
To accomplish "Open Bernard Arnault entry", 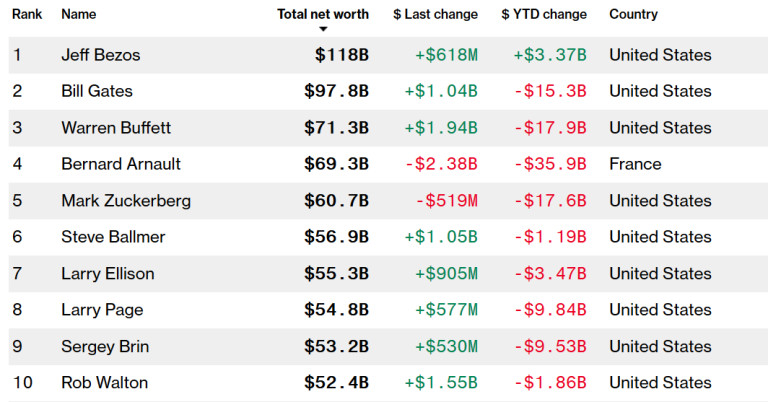I will (121, 164).
